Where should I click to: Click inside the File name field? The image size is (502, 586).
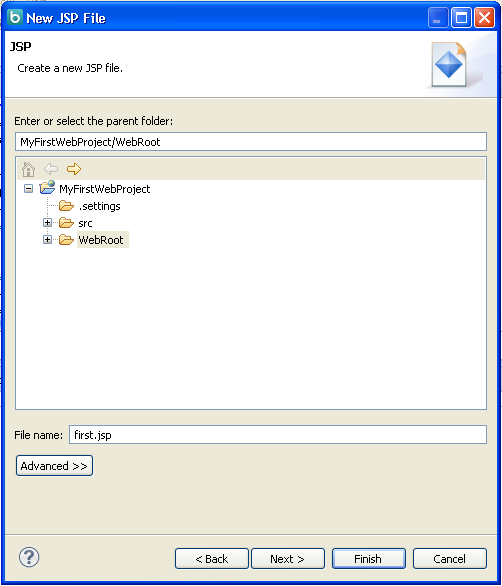tap(278, 435)
